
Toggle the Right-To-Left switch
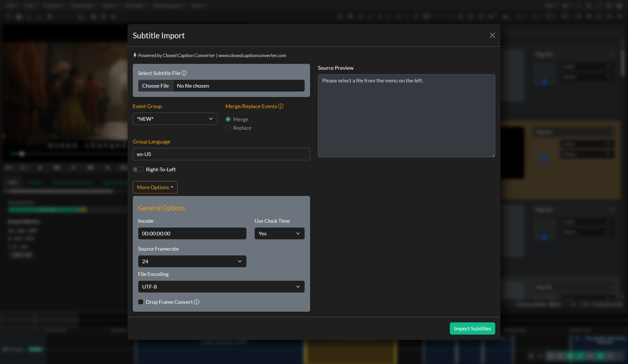coord(138,169)
